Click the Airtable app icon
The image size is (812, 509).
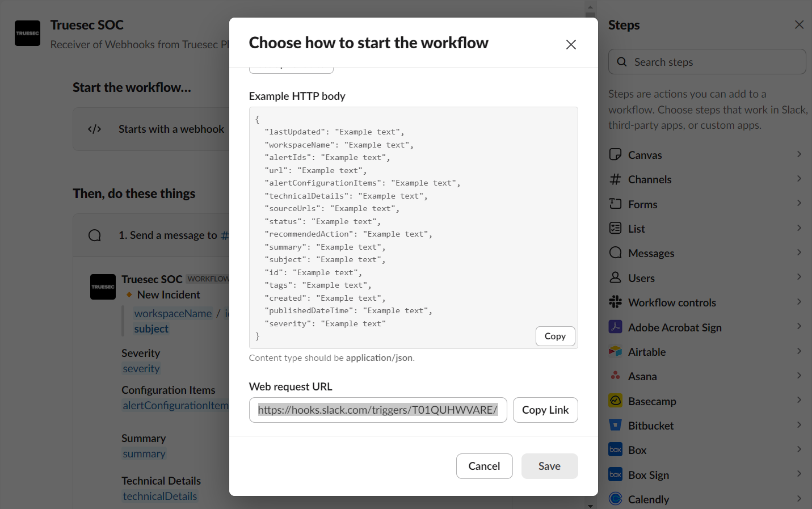pyautogui.click(x=616, y=351)
